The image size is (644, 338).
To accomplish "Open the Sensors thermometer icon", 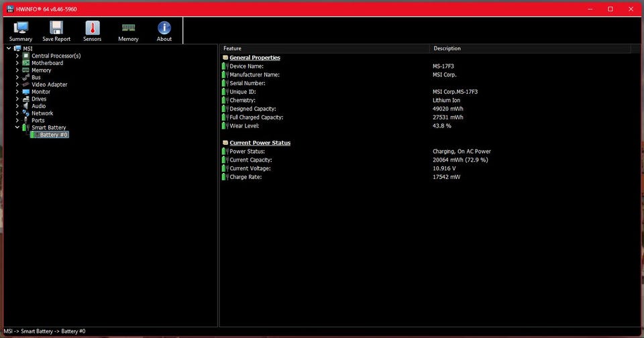I will [93, 28].
